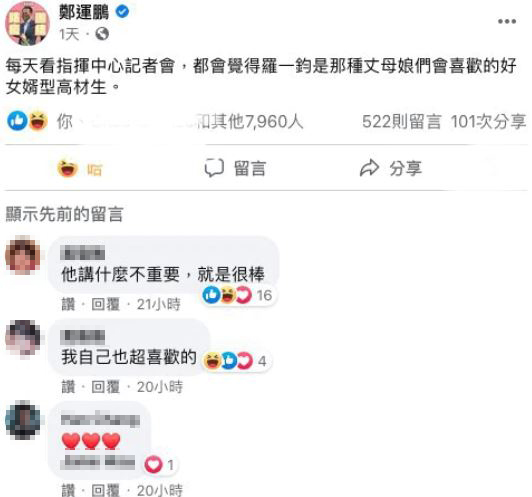
Task: Like the comment 他講什麼不重要，就是很棒
Action: [68, 304]
